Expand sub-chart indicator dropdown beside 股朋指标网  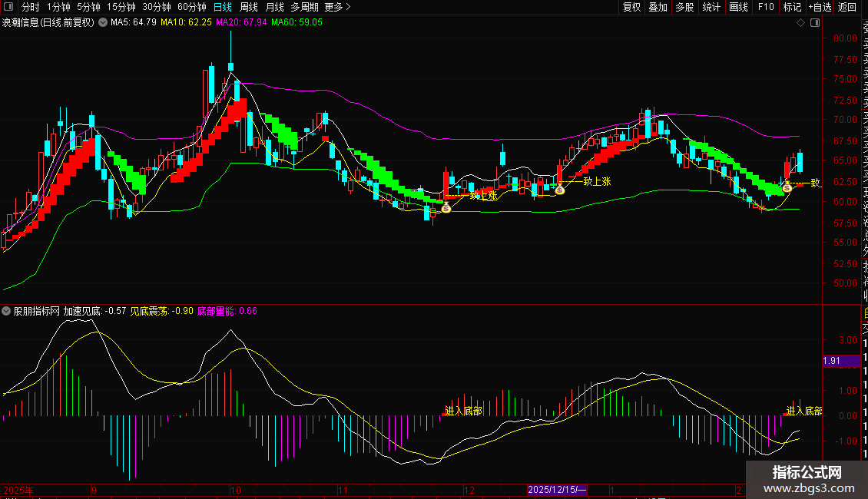tap(6, 311)
